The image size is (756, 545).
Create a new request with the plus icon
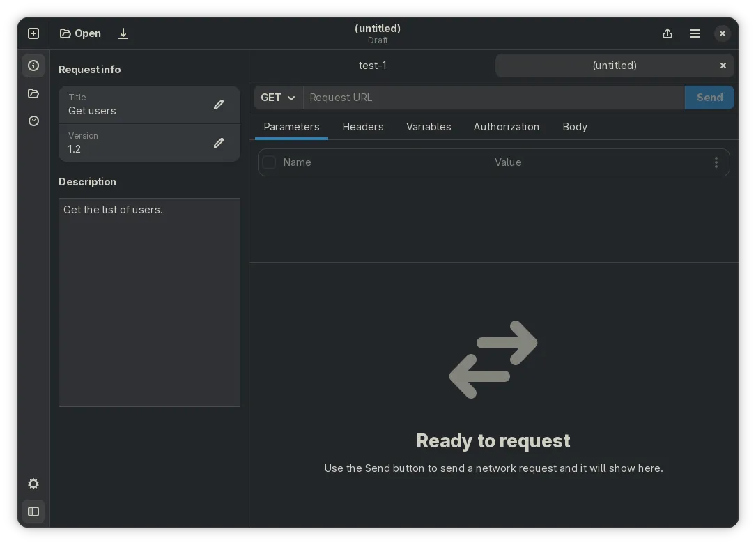(33, 33)
